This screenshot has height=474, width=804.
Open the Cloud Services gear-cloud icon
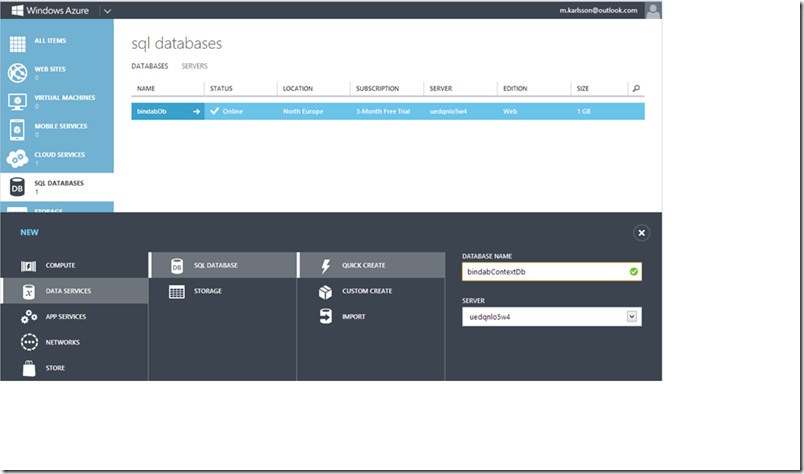click(17, 159)
